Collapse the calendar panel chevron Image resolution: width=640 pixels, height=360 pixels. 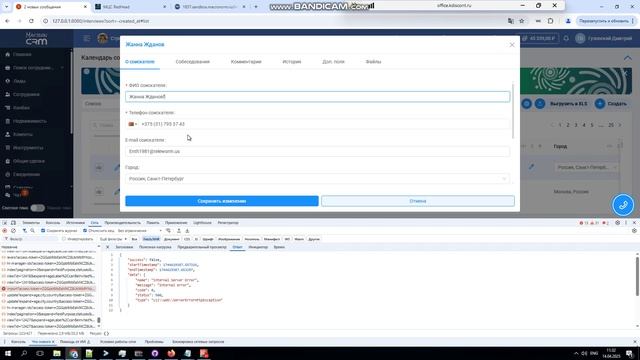click(627, 58)
